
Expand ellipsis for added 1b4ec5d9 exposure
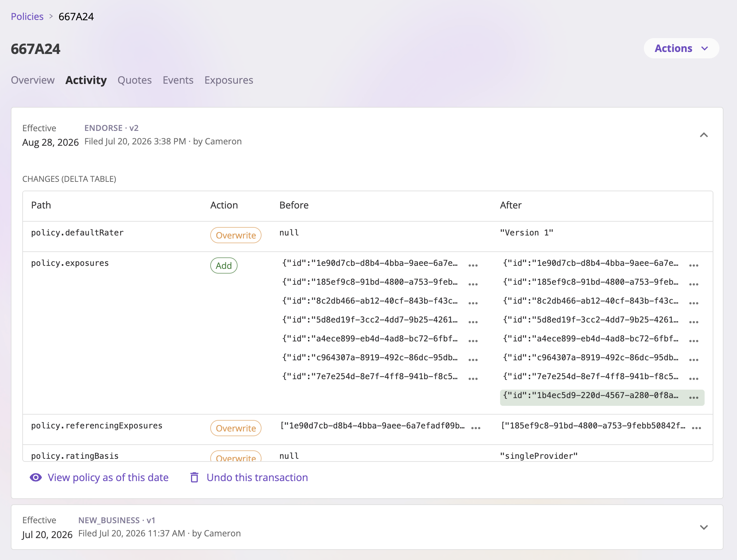pyautogui.click(x=694, y=397)
